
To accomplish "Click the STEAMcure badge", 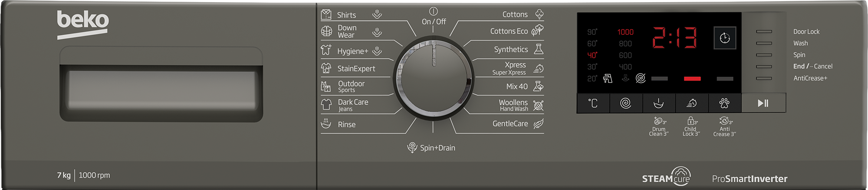I will click(x=666, y=176).
